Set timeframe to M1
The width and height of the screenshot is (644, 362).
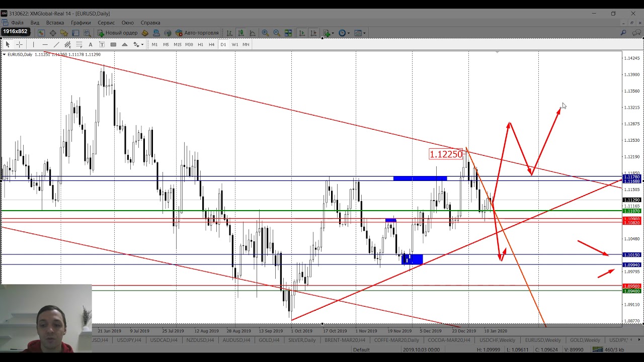coord(154,44)
